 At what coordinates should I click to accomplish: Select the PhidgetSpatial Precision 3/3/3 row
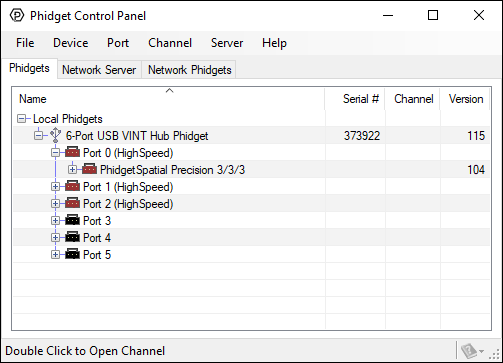[x=251, y=170]
